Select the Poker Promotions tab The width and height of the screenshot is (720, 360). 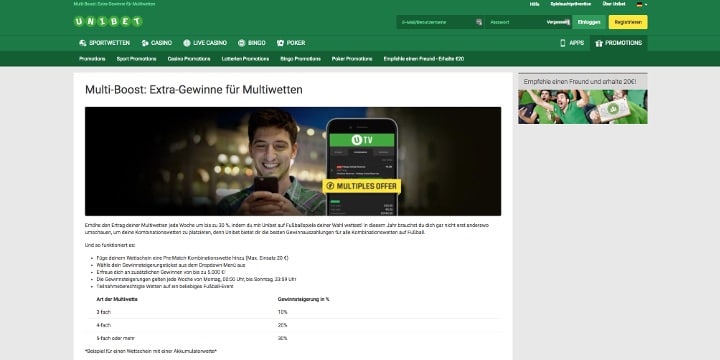[352, 59]
